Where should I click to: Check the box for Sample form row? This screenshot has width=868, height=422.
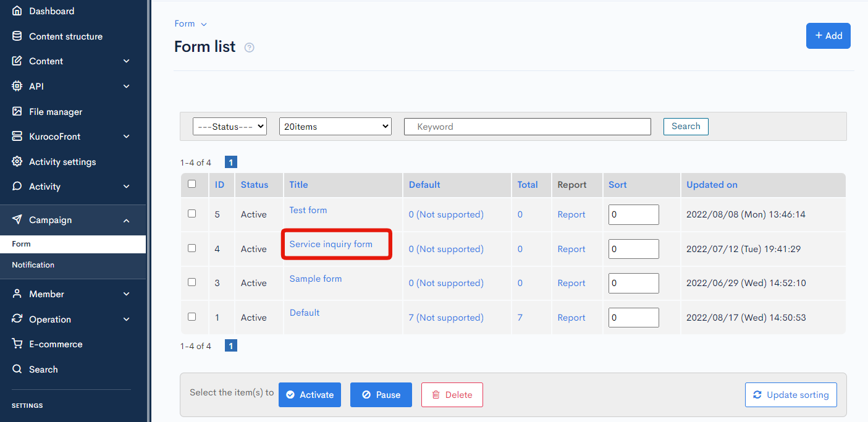pyautogui.click(x=192, y=282)
